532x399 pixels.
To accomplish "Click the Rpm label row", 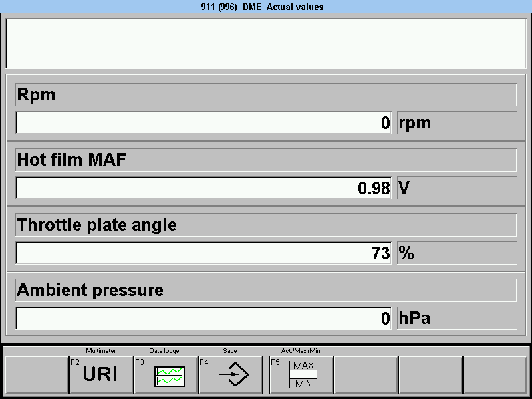I will 266,94.
